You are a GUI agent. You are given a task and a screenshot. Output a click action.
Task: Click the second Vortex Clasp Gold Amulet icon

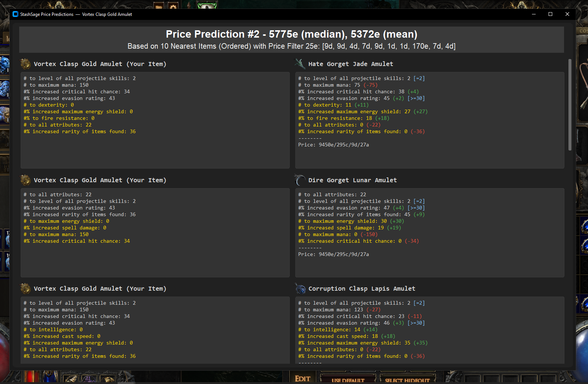[25, 180]
